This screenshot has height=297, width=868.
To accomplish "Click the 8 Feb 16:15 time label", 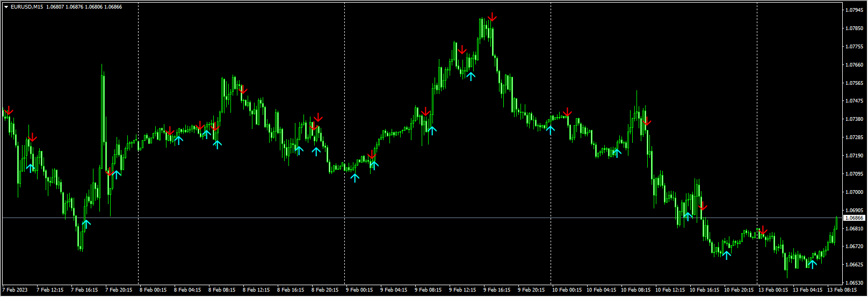I will [x=291, y=290].
